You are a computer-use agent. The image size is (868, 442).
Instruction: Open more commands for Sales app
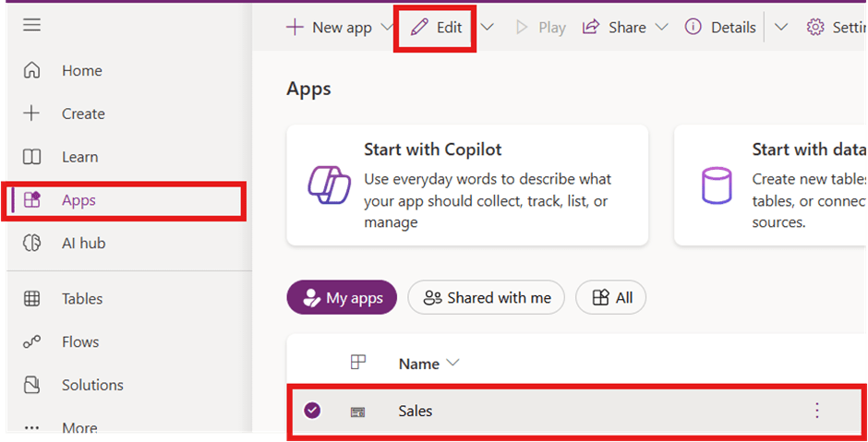tap(816, 411)
